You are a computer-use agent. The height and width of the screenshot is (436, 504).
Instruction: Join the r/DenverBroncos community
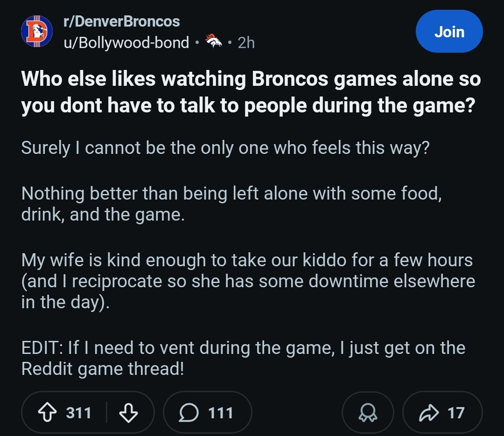point(449,32)
